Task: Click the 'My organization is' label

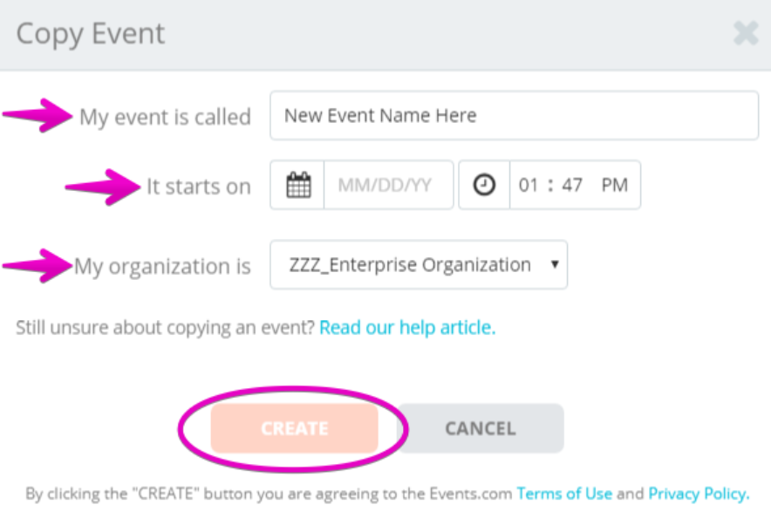Action: 162,267
